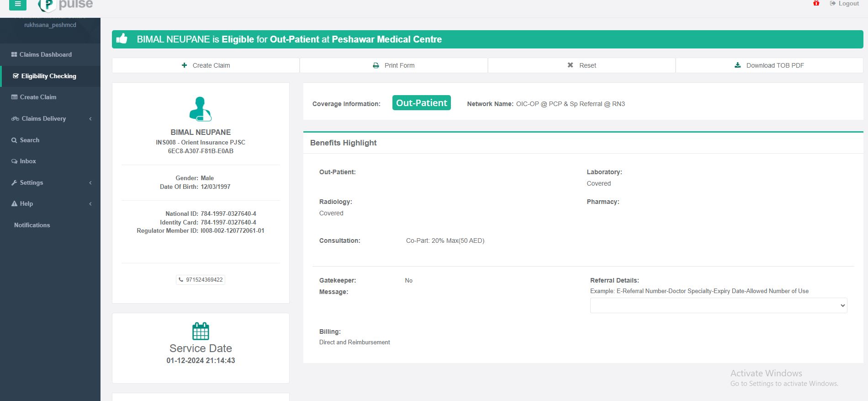This screenshot has height=401, width=868.
Task: Click the phone number badge 971524369422
Action: [x=201, y=280]
